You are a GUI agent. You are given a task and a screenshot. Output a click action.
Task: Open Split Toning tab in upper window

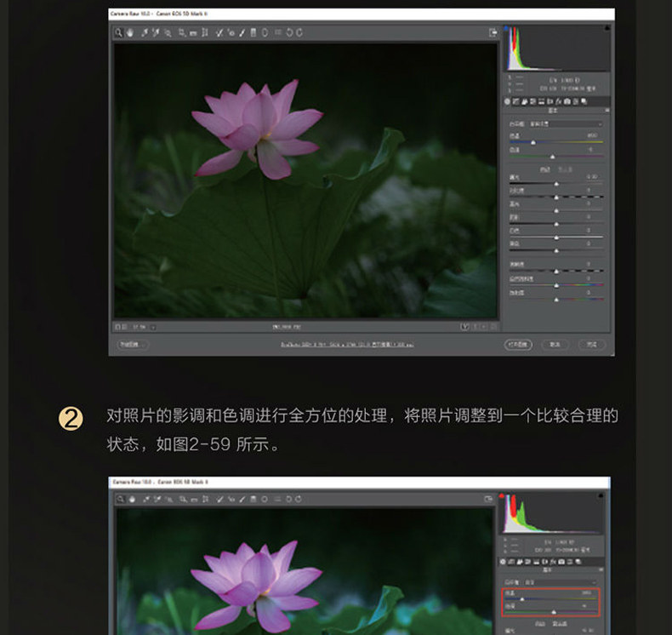[x=541, y=101]
